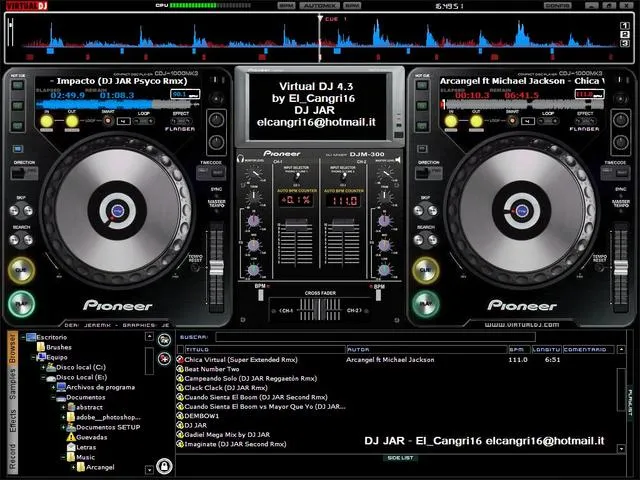
Task: Expand Archivos de programa folder
Action: coord(53,387)
